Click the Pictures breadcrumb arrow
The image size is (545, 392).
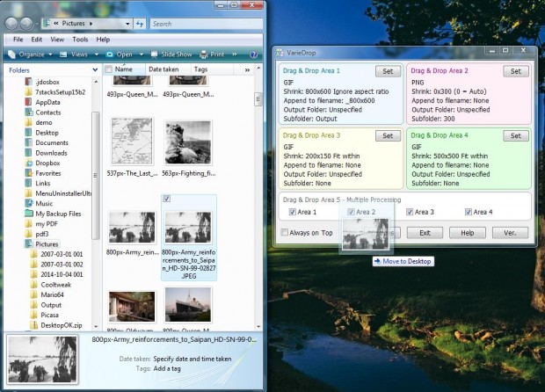coord(91,24)
